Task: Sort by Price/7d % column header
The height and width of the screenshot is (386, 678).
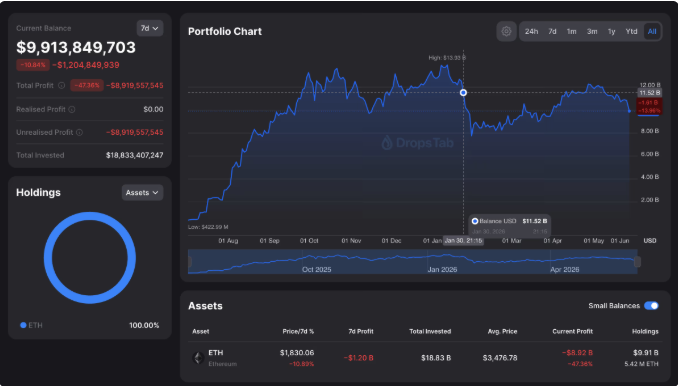Action: (298, 332)
